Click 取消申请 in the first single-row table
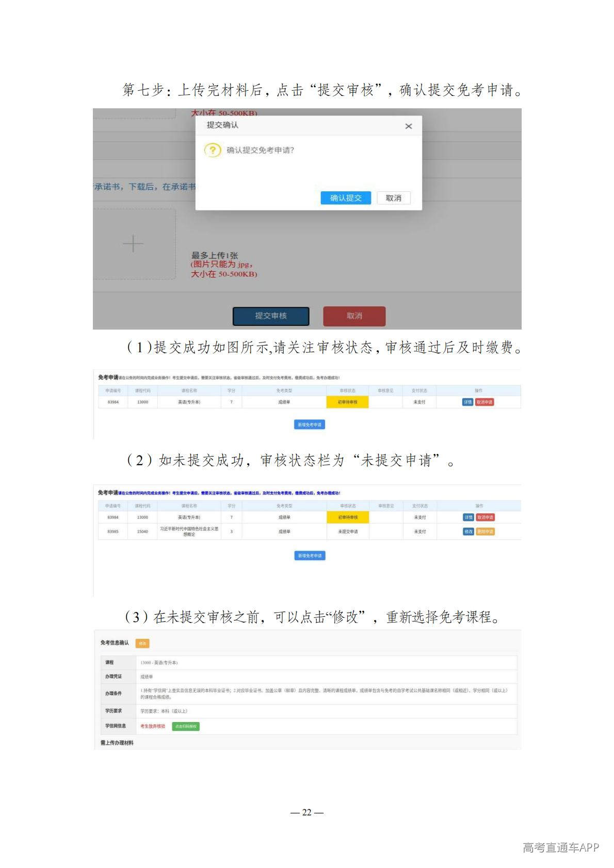 pyautogui.click(x=484, y=402)
